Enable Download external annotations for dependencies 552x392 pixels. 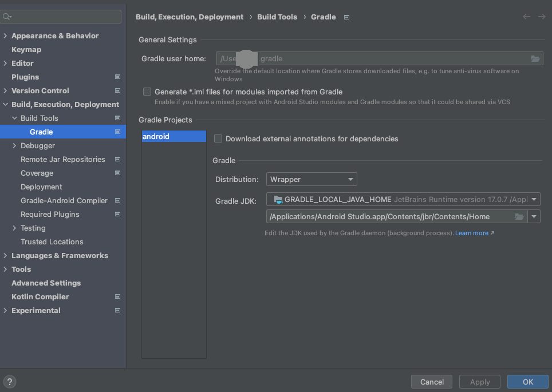(218, 138)
